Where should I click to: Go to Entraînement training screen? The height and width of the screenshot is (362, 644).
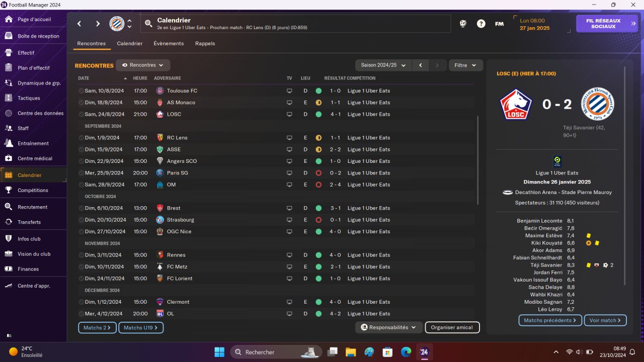tap(33, 143)
